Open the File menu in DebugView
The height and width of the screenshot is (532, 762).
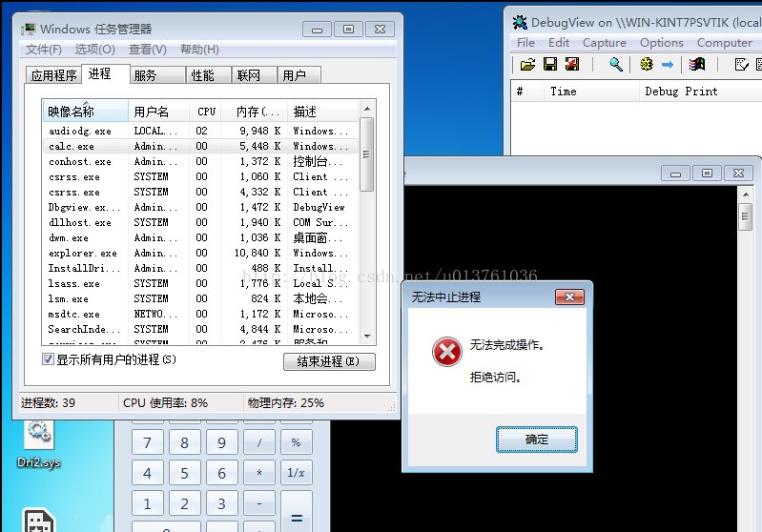click(x=525, y=43)
